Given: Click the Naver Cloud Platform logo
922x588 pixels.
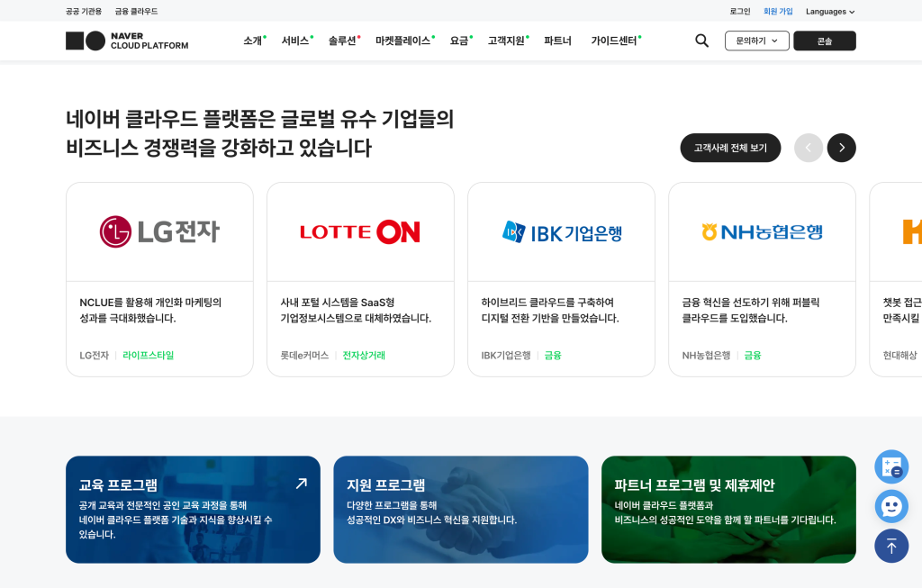Looking at the screenshot, I should pos(127,41).
